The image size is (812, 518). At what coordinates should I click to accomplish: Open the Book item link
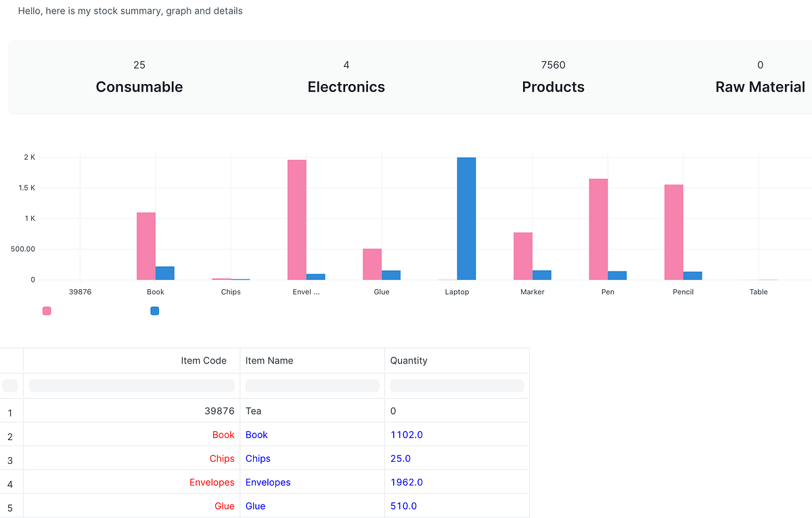(256, 434)
